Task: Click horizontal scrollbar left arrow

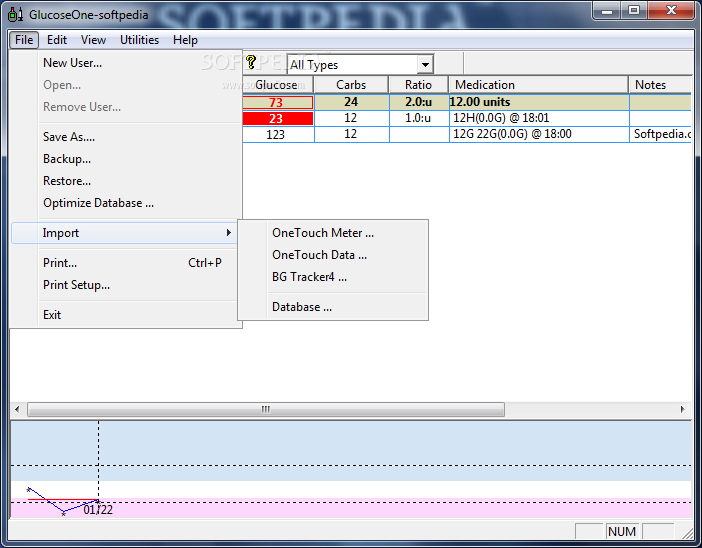Action: [17, 409]
